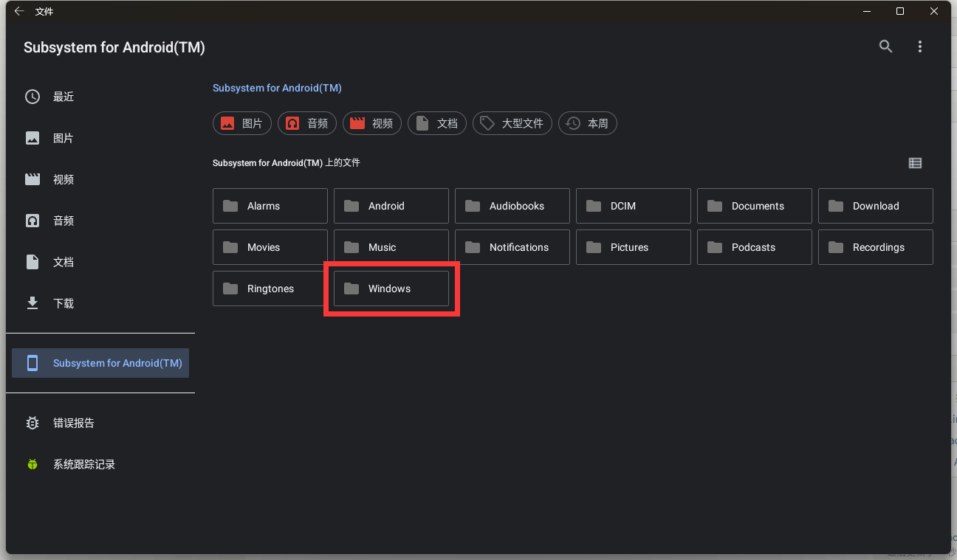The image size is (957, 560).
Task: Open the Movies folder
Action: coord(270,247)
